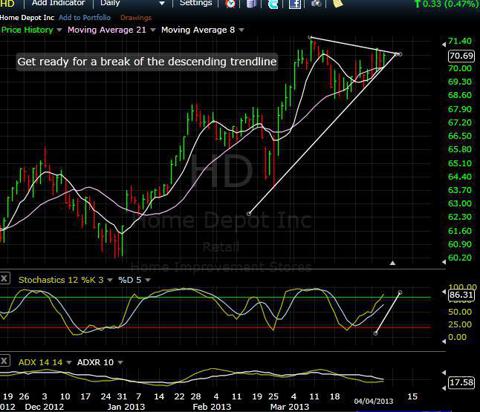Click the stochastics arrow line upper endpoint handle

click(x=400, y=293)
